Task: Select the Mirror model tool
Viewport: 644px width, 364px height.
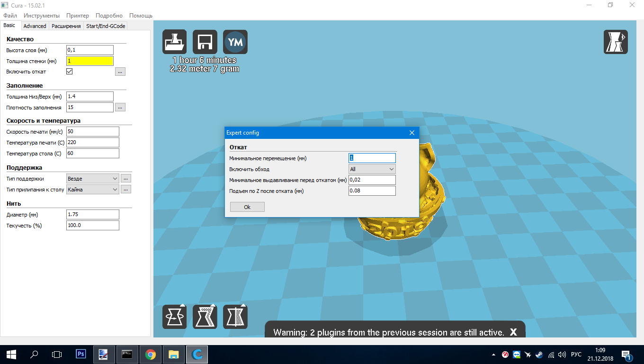Action: [x=235, y=317]
